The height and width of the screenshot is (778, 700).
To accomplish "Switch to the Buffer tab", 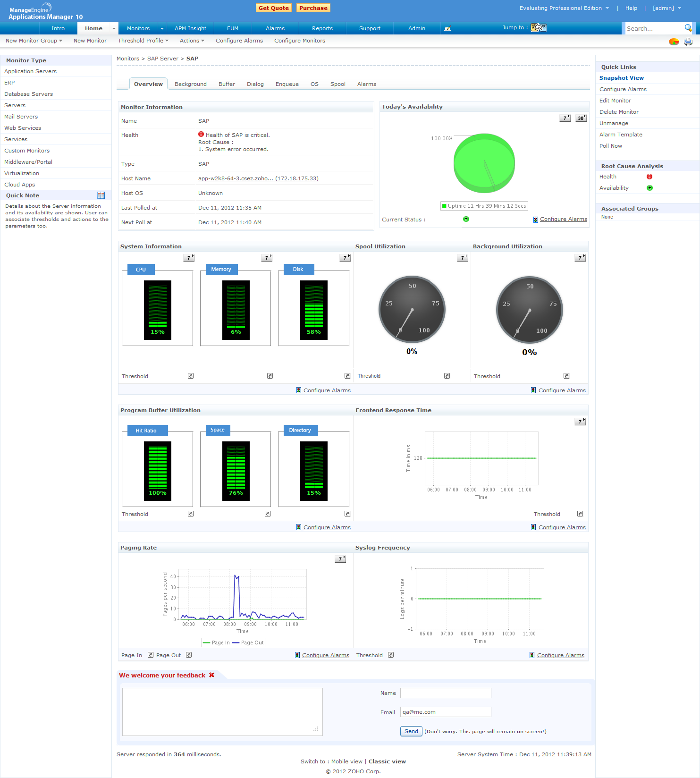I will click(x=227, y=84).
